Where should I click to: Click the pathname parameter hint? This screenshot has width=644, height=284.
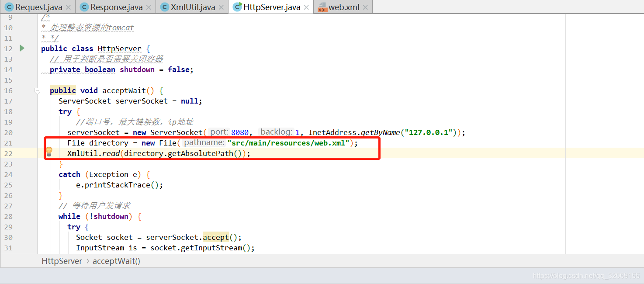point(204,143)
